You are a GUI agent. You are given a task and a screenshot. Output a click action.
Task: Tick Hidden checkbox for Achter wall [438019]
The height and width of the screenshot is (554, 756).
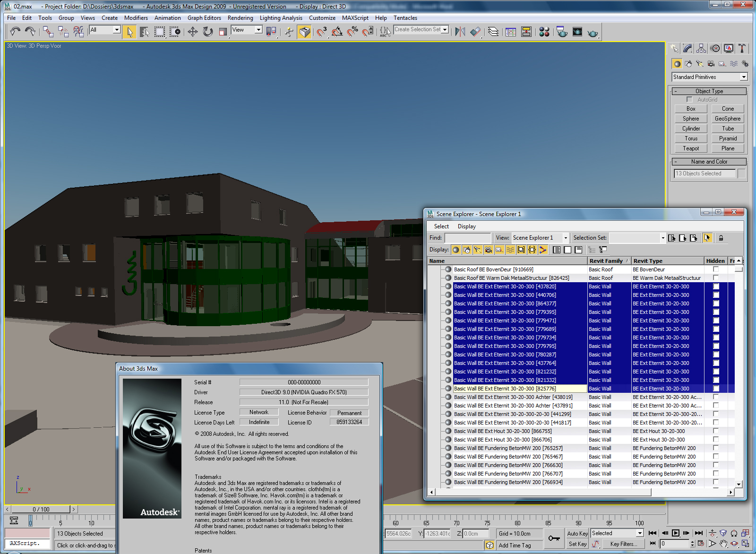click(716, 397)
